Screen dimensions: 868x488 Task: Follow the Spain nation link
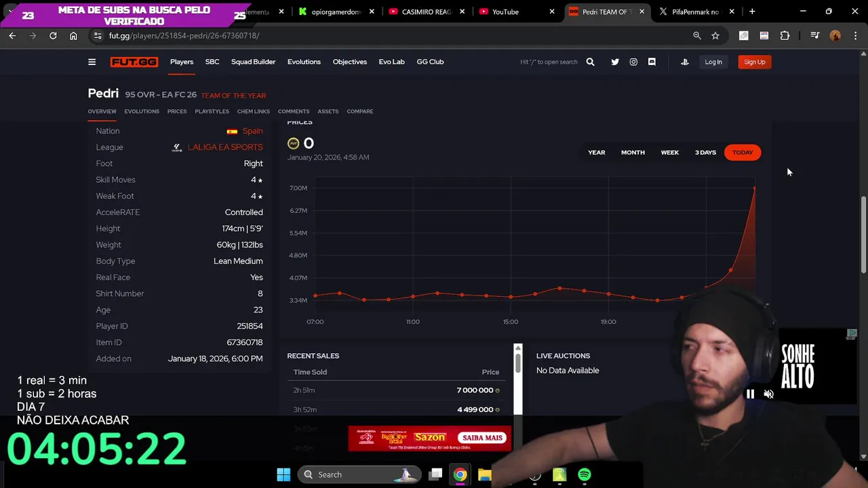pos(252,131)
